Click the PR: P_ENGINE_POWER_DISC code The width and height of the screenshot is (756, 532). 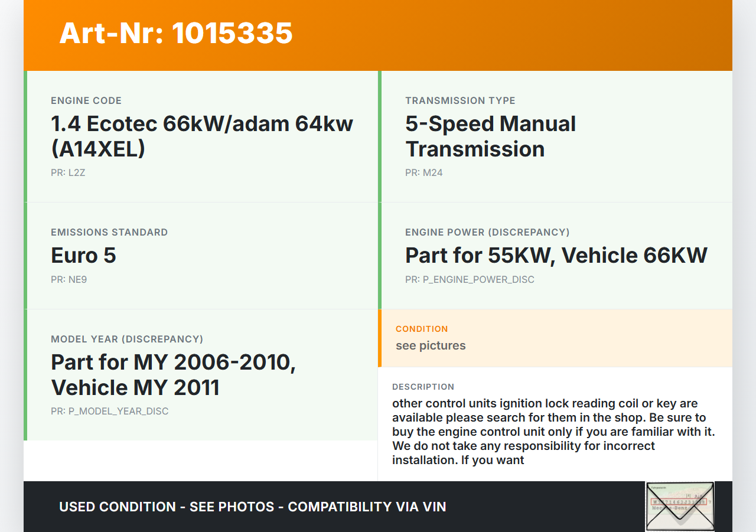[x=470, y=279]
